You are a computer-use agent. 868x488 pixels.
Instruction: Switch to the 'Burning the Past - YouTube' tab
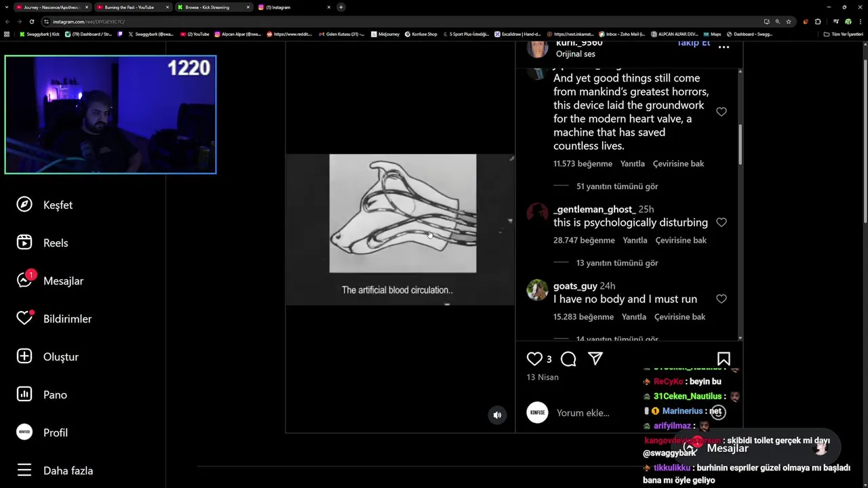[132, 7]
